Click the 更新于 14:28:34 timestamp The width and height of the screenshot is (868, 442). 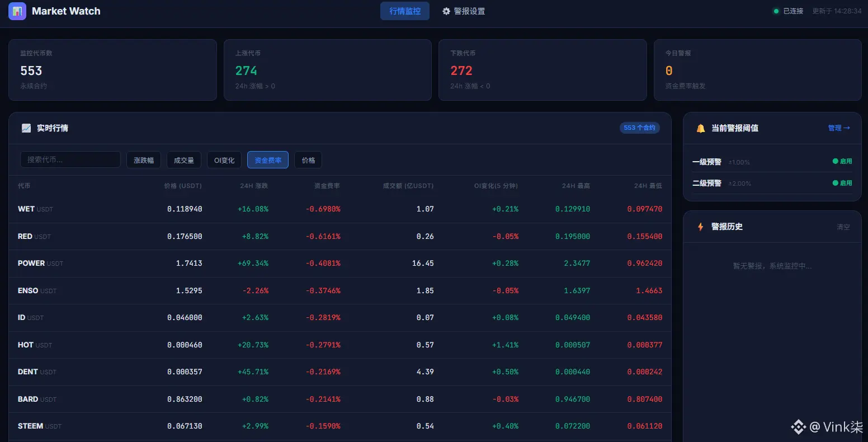coord(837,11)
